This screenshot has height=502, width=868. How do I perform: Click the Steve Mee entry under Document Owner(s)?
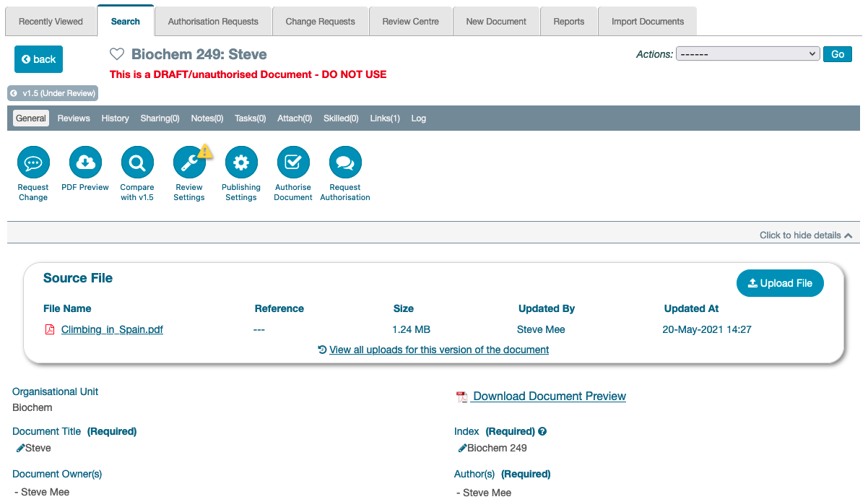pyautogui.click(x=45, y=493)
